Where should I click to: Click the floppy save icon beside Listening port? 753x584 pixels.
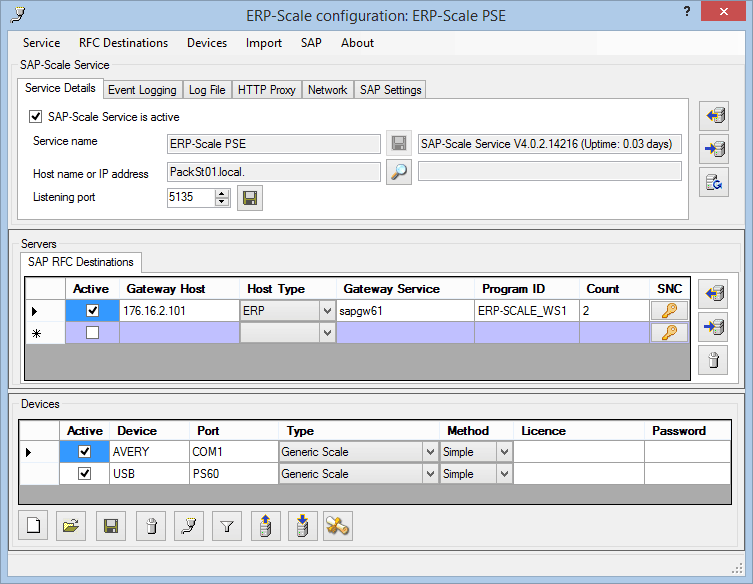click(250, 198)
